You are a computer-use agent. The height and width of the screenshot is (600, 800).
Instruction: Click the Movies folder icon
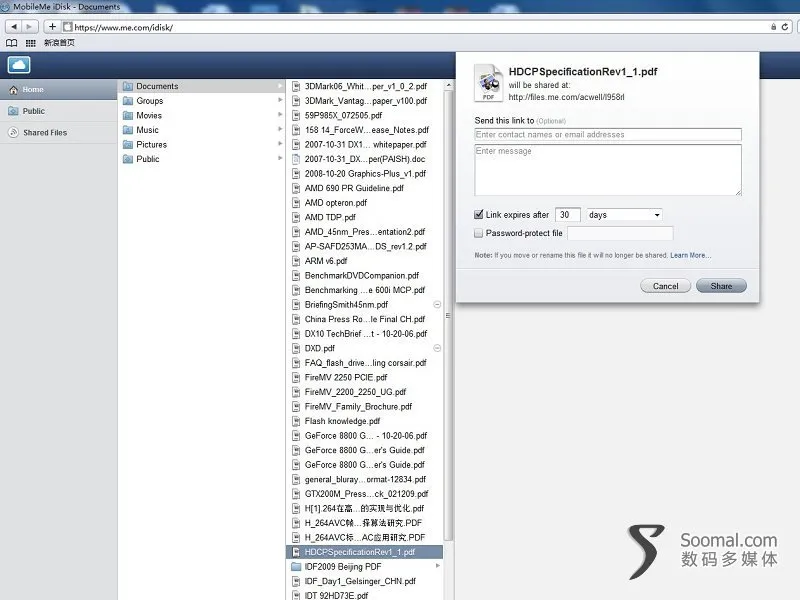(x=128, y=115)
